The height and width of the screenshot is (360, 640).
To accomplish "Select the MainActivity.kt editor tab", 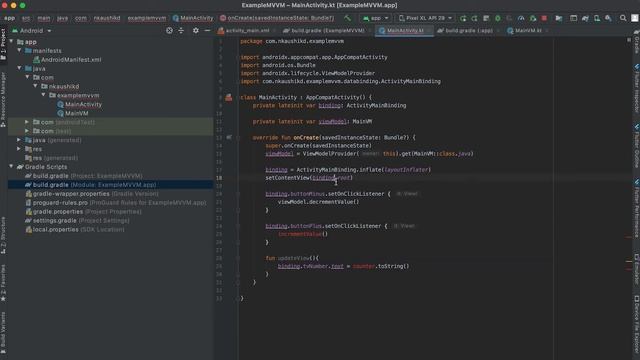I will (x=404, y=31).
